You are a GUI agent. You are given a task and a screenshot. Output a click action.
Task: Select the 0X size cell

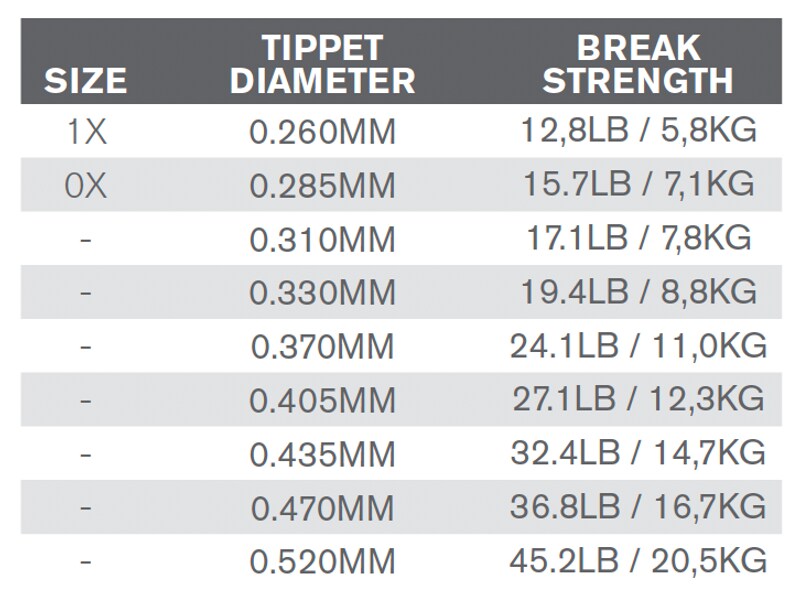coord(86,186)
